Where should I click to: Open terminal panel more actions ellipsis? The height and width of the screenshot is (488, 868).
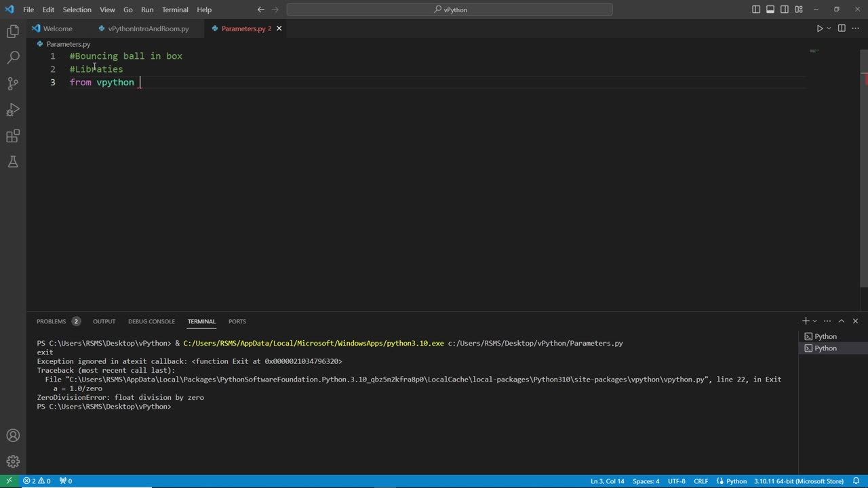(827, 321)
